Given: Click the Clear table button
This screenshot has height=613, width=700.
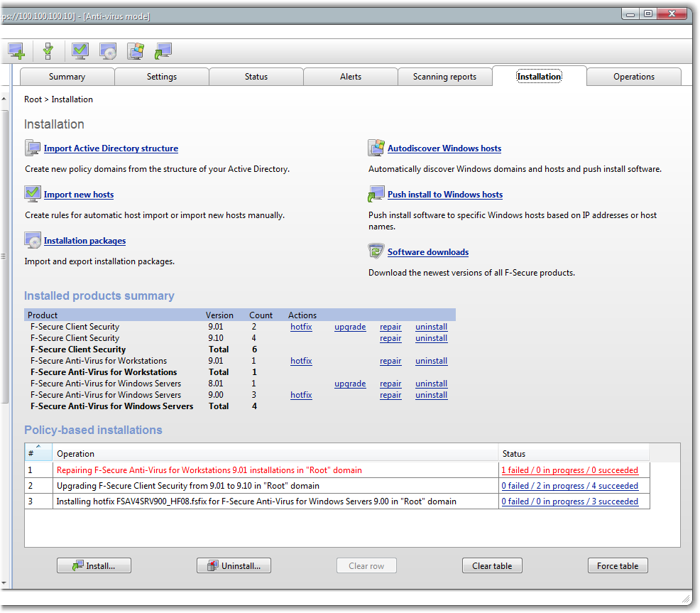Looking at the screenshot, I should [492, 565].
